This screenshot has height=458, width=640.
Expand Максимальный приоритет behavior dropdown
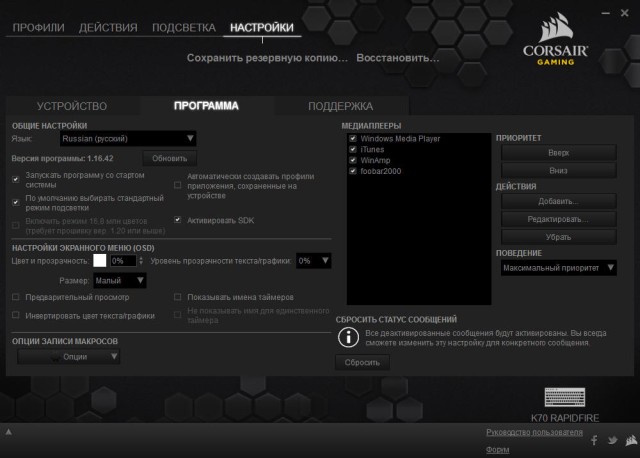coord(556,268)
